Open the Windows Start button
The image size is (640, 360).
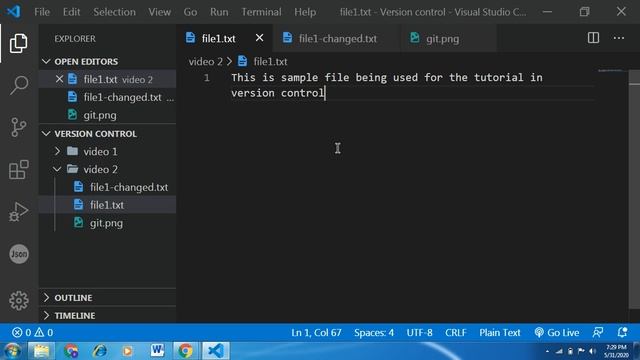[x=12, y=351]
